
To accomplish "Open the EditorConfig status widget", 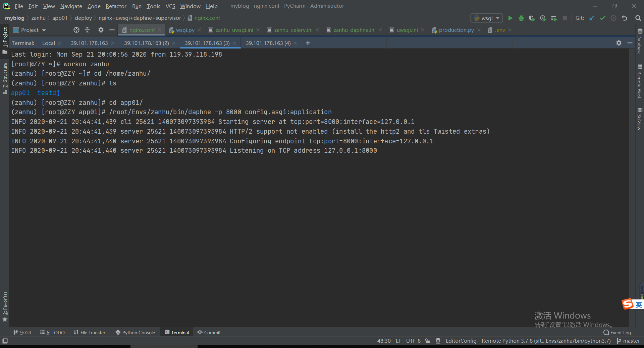I will 461,341.
